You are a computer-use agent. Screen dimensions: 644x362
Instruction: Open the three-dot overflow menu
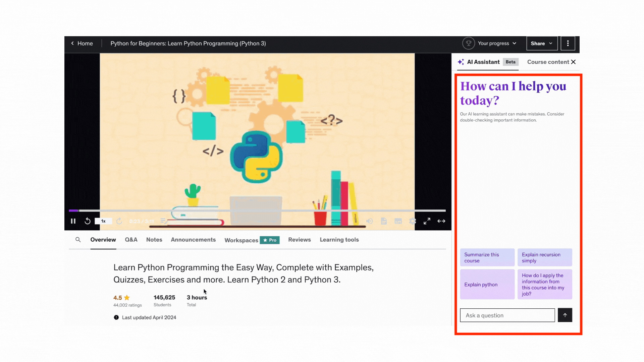[x=568, y=43]
